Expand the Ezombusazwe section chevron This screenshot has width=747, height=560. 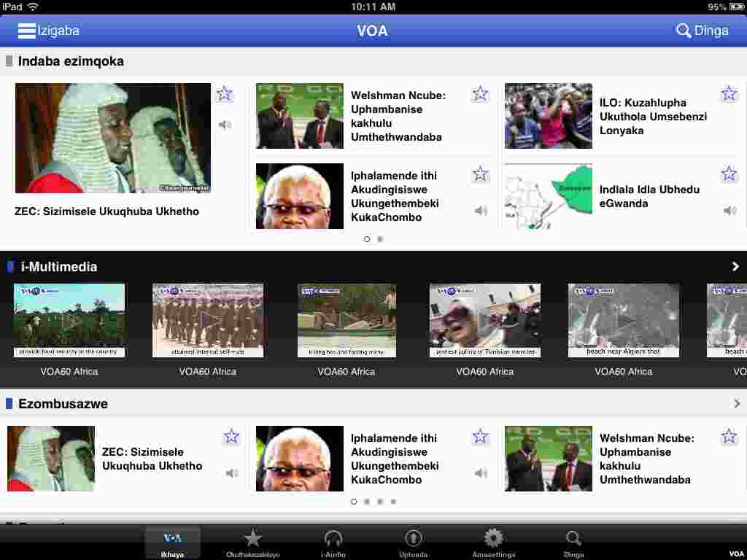click(737, 403)
